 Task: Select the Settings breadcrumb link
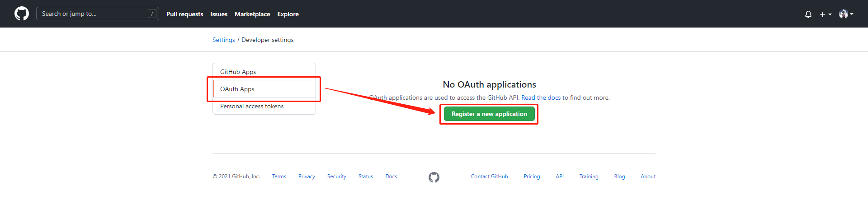click(x=224, y=40)
